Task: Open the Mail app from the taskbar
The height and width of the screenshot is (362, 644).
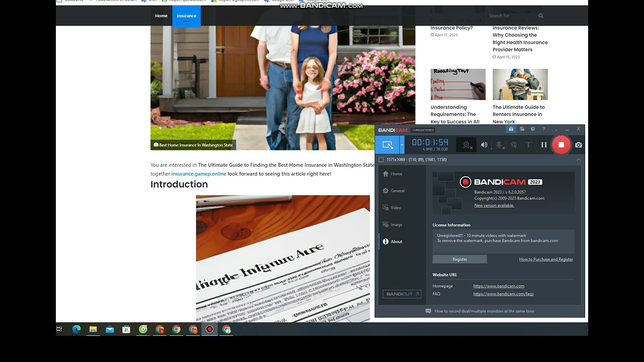Action: 110,329
